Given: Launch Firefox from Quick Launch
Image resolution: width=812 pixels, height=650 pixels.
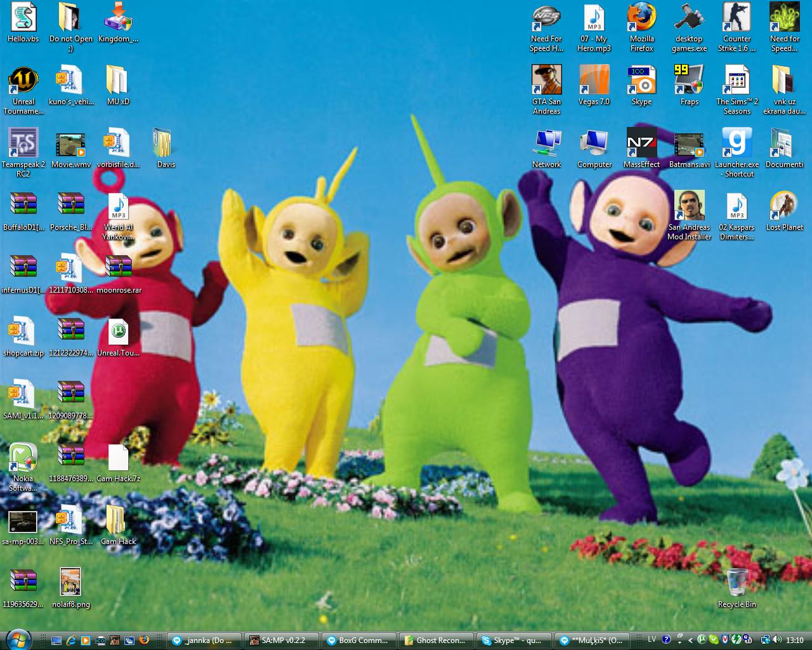Looking at the screenshot, I should (144, 640).
